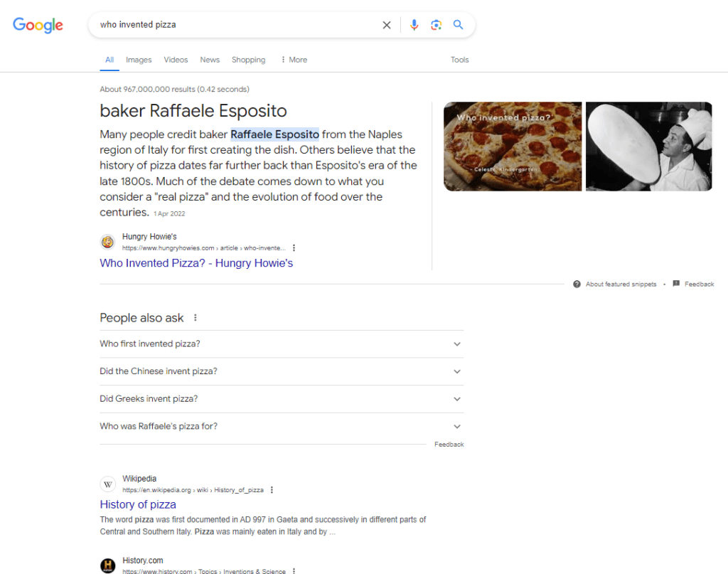Click the pepperoni pizza thumbnail image
The width and height of the screenshot is (728, 574).
513,147
